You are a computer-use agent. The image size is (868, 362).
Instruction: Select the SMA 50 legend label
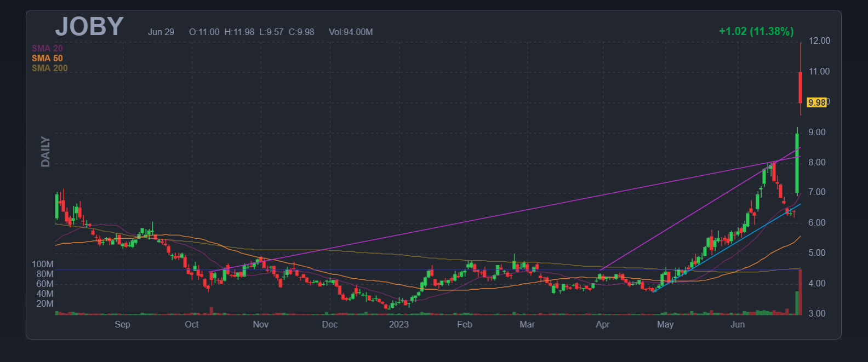point(47,58)
